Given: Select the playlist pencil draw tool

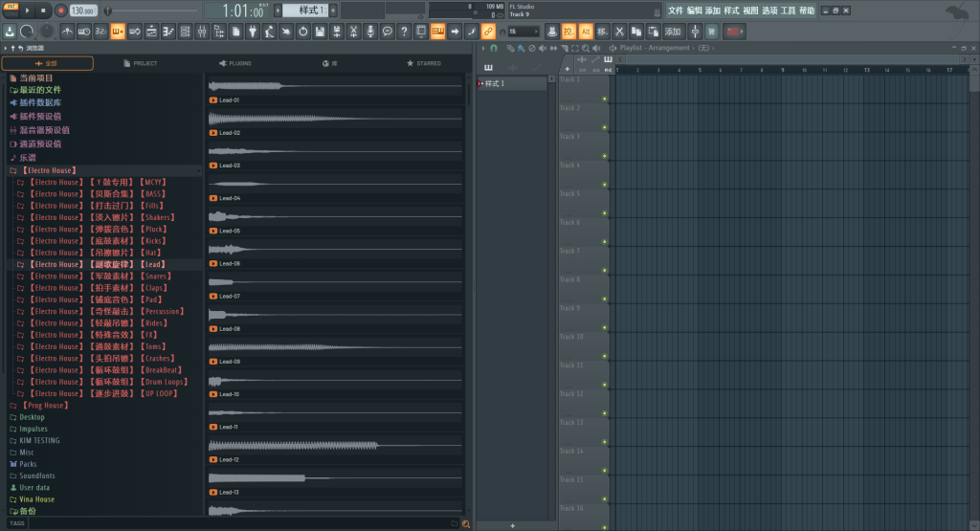Looking at the screenshot, I should tap(511, 48).
